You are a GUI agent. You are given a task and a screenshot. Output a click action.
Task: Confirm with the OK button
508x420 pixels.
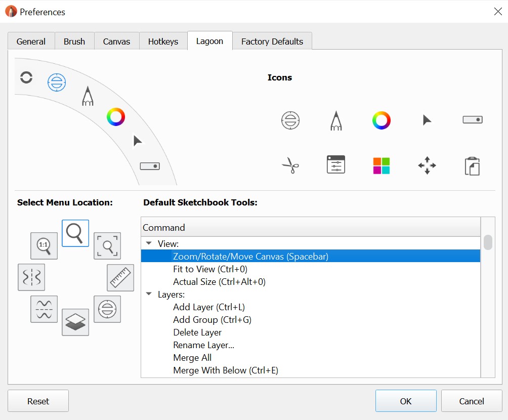tap(406, 401)
